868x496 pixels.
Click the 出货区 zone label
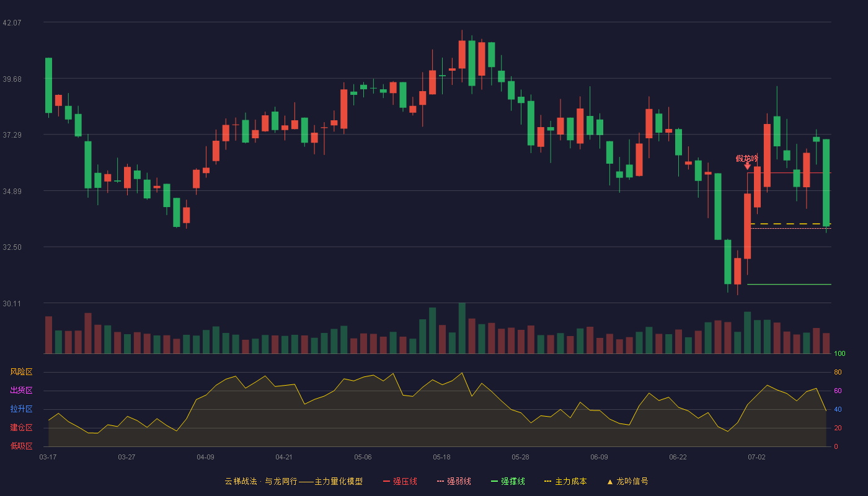click(22, 391)
